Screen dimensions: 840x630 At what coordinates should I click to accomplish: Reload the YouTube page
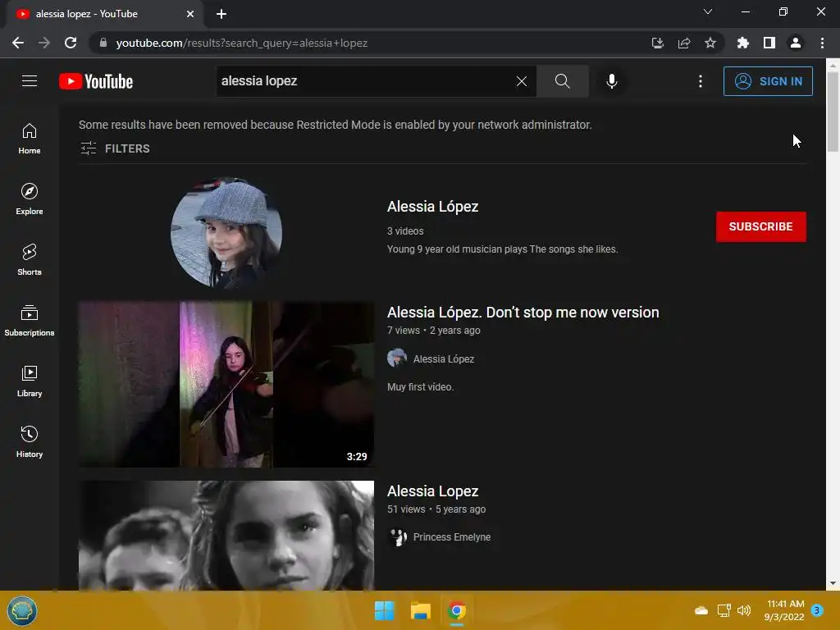[x=71, y=43]
